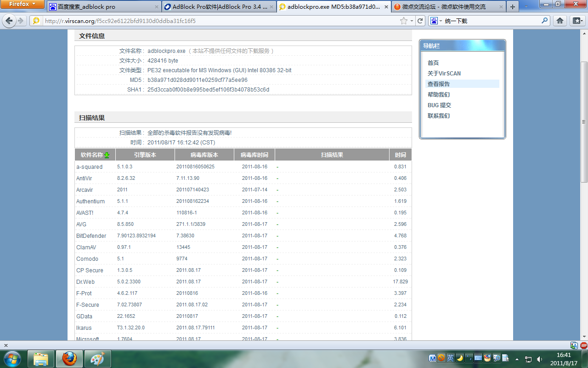The width and height of the screenshot is (588, 368).
Task: Bookmark this page with the star icon
Action: (x=404, y=21)
